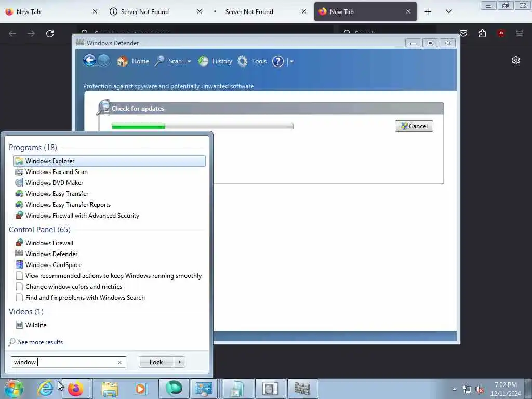The width and height of the screenshot is (532, 399).
Task: Open the Firefox extensions puzzle icon
Action: (x=482, y=33)
